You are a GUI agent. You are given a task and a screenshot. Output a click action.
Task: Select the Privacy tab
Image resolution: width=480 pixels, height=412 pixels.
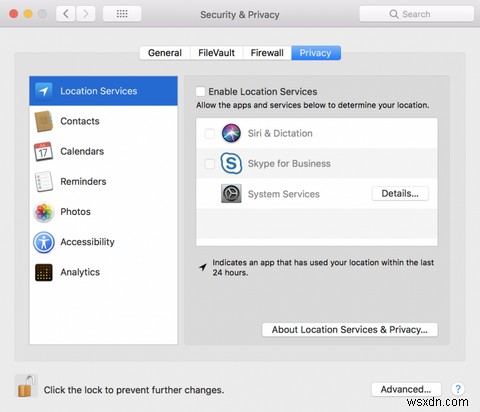[316, 53]
